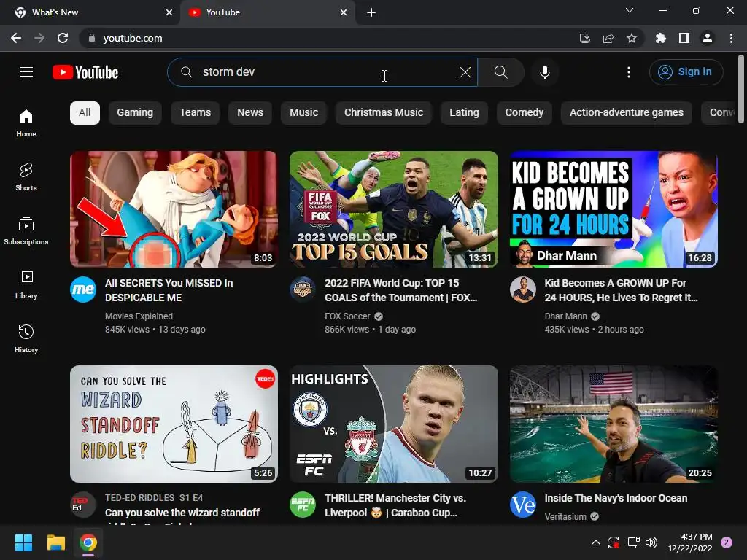The width and height of the screenshot is (747, 560).
Task: Click the Veritasium channel avatar
Action: pos(522,505)
